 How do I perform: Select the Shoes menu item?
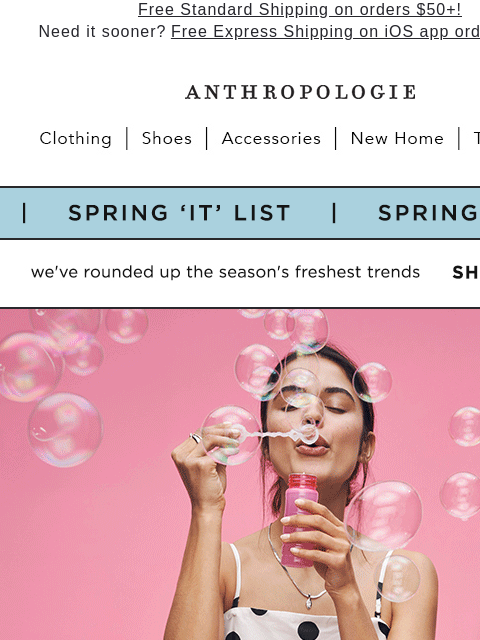point(167,139)
